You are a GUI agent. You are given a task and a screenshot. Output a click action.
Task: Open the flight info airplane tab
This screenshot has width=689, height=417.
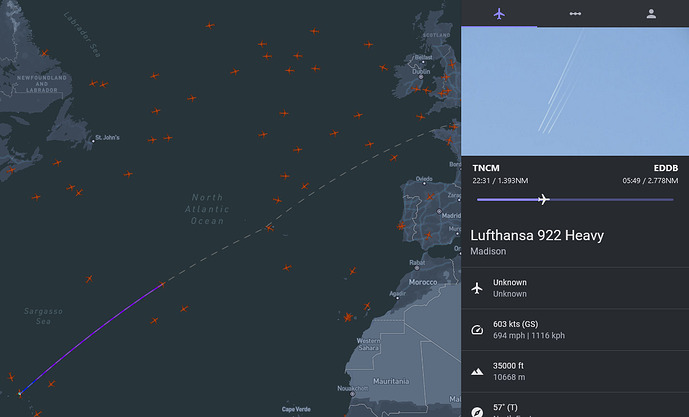pos(499,14)
